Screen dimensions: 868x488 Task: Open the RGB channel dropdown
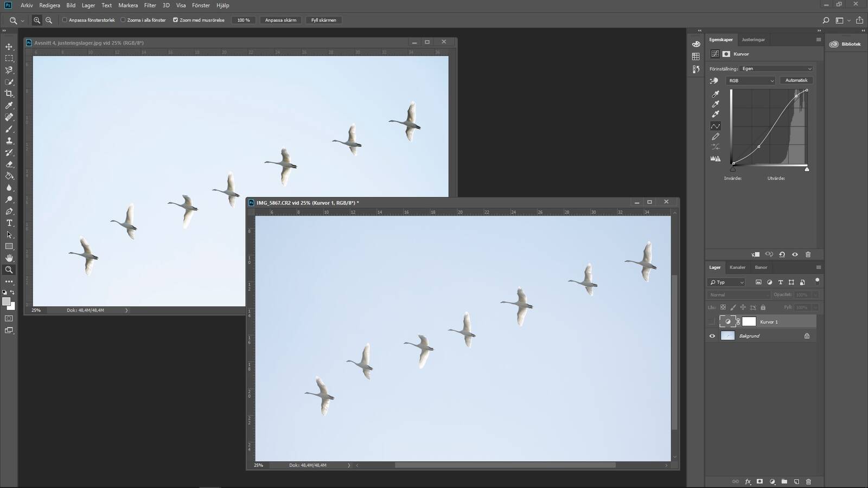tap(750, 81)
